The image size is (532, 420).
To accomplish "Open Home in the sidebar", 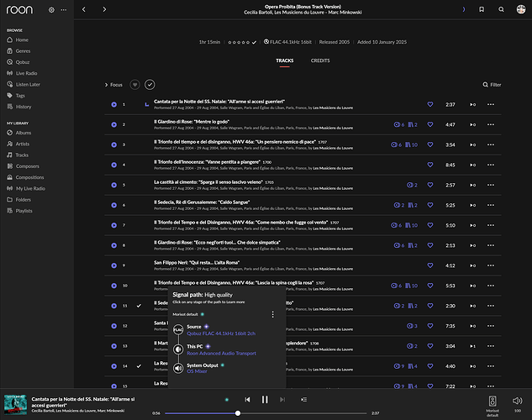I will [18, 39].
